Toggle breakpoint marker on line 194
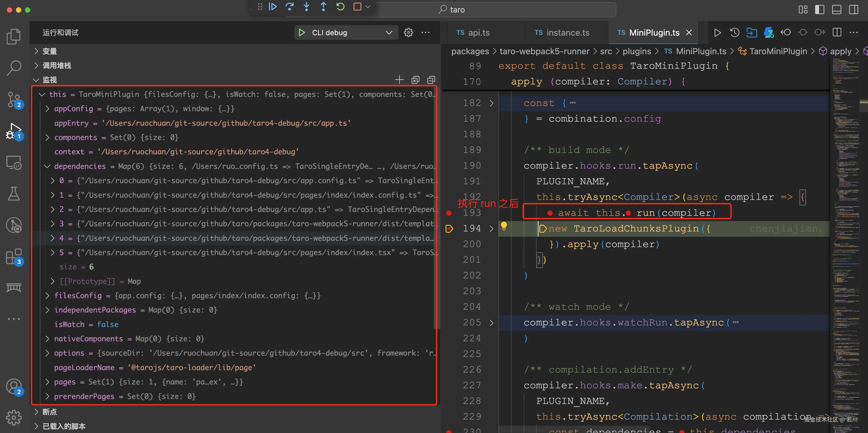This screenshot has width=868, height=433. point(449,229)
